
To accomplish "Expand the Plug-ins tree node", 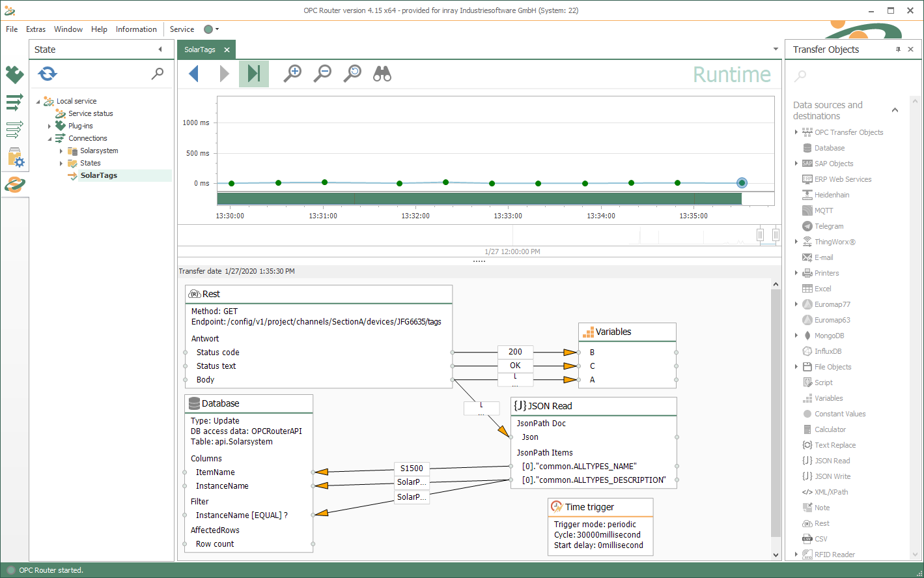I will click(49, 126).
